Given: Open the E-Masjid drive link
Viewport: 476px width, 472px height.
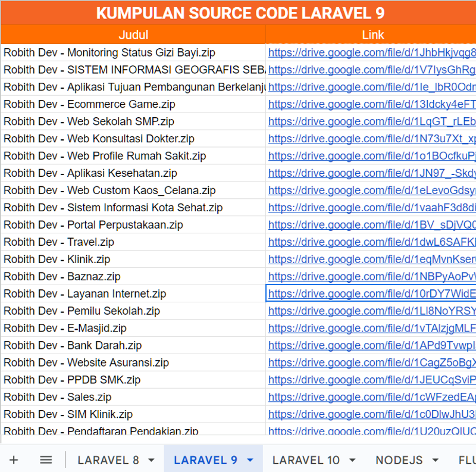Looking at the screenshot, I should [369, 328].
